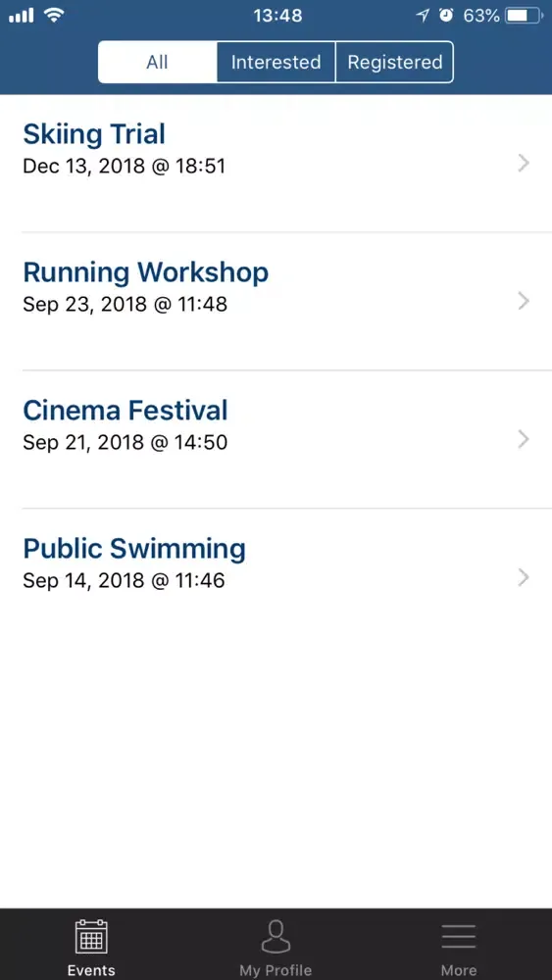Open the More hamburger menu icon

click(x=459, y=936)
